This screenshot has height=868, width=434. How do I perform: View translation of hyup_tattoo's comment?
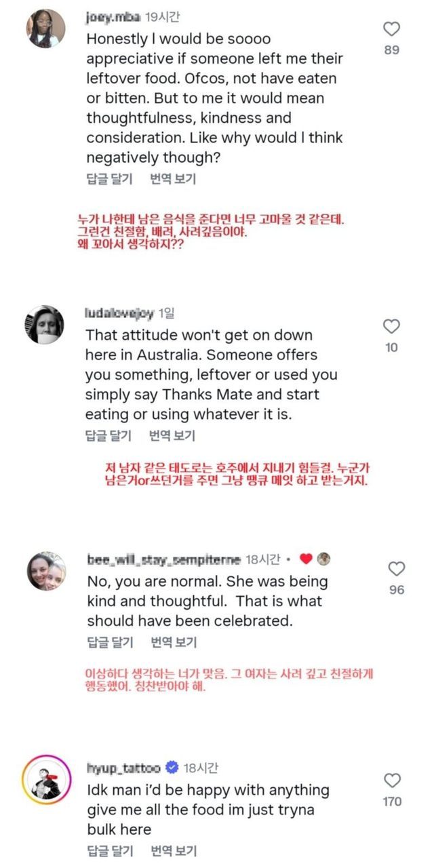point(173,851)
